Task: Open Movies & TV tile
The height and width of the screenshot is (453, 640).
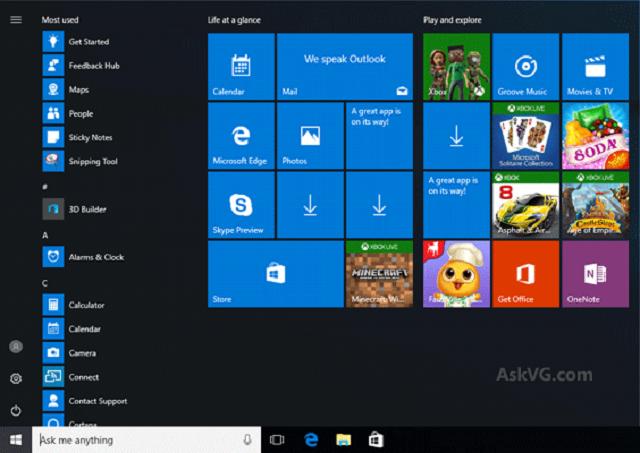Action: pyautogui.click(x=596, y=67)
